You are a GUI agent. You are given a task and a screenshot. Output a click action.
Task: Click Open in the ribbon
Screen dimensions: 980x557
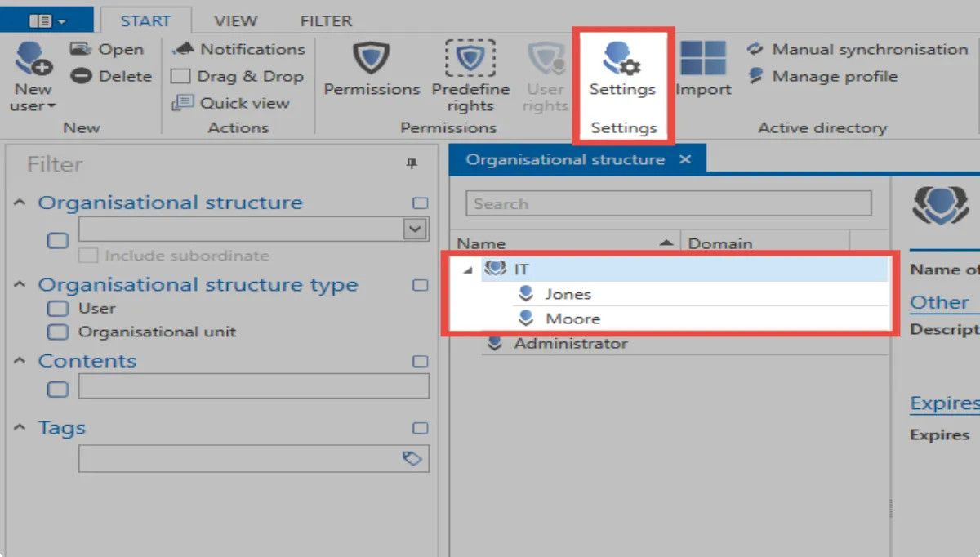[x=107, y=49]
